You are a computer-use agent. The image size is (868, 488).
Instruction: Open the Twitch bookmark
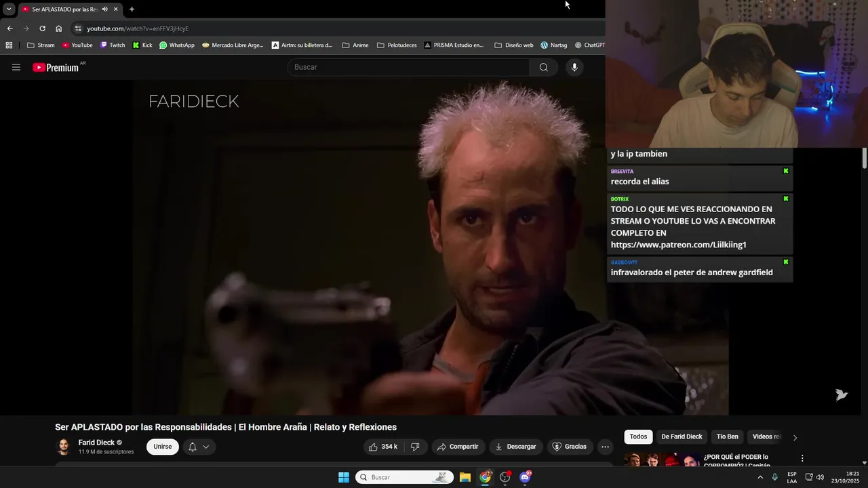coord(113,45)
